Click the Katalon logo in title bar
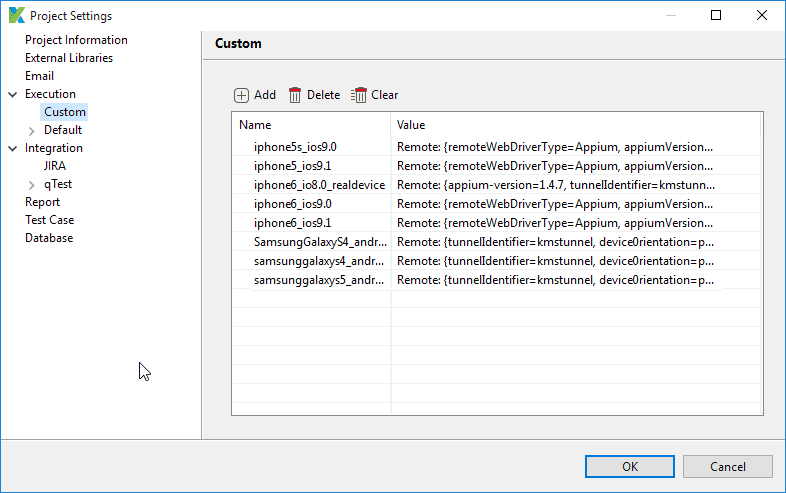This screenshot has height=493, width=786. click(x=16, y=16)
